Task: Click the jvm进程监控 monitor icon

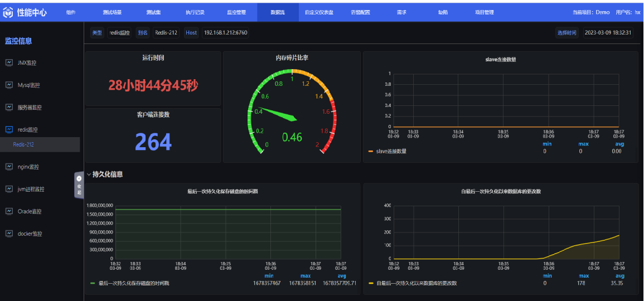Action: click(x=9, y=189)
